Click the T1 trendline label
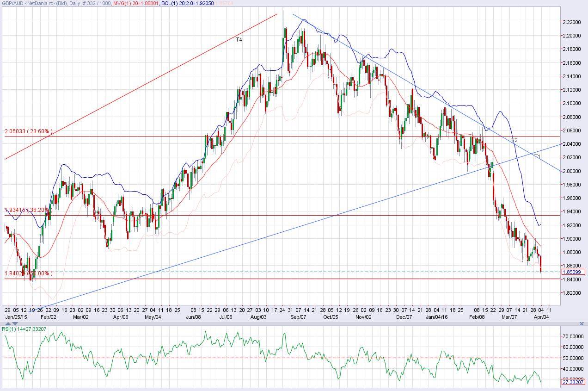The width and height of the screenshot is (588, 391). [x=537, y=157]
